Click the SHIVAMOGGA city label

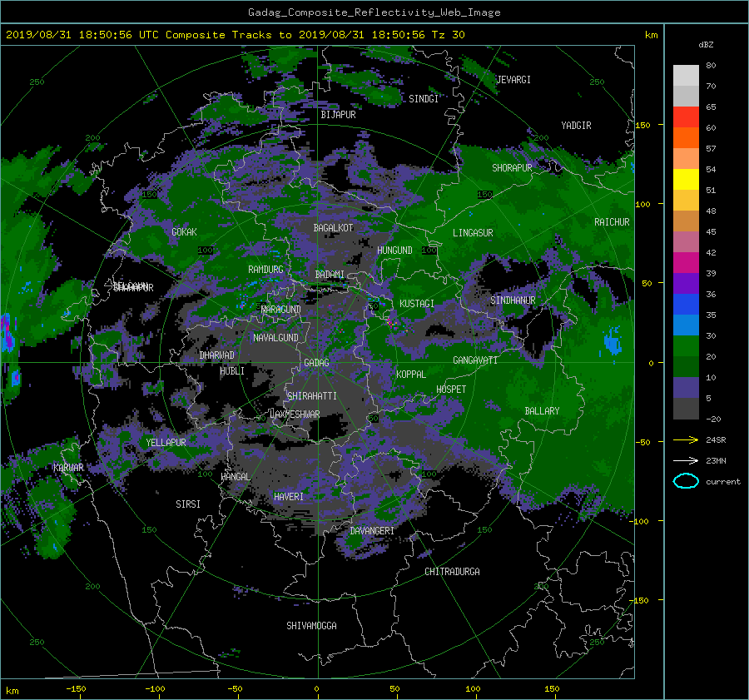pos(311,626)
